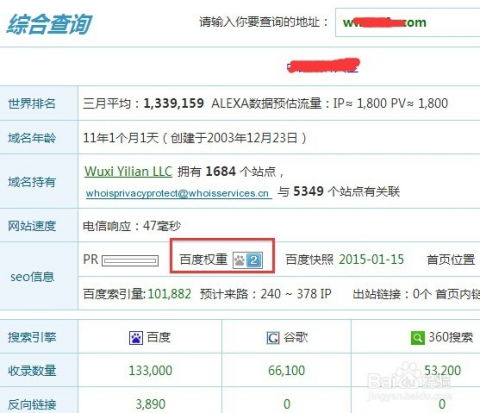The image size is (480, 413).
Task: Click the 请输入你要查询的地址 label
Action: click(263, 22)
